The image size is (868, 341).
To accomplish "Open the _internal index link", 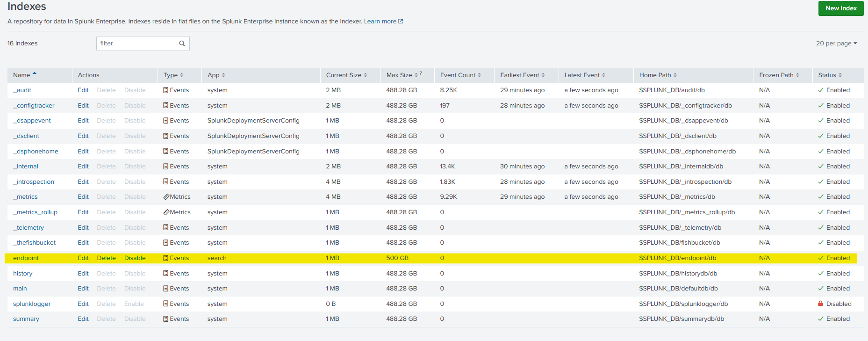I will point(26,167).
